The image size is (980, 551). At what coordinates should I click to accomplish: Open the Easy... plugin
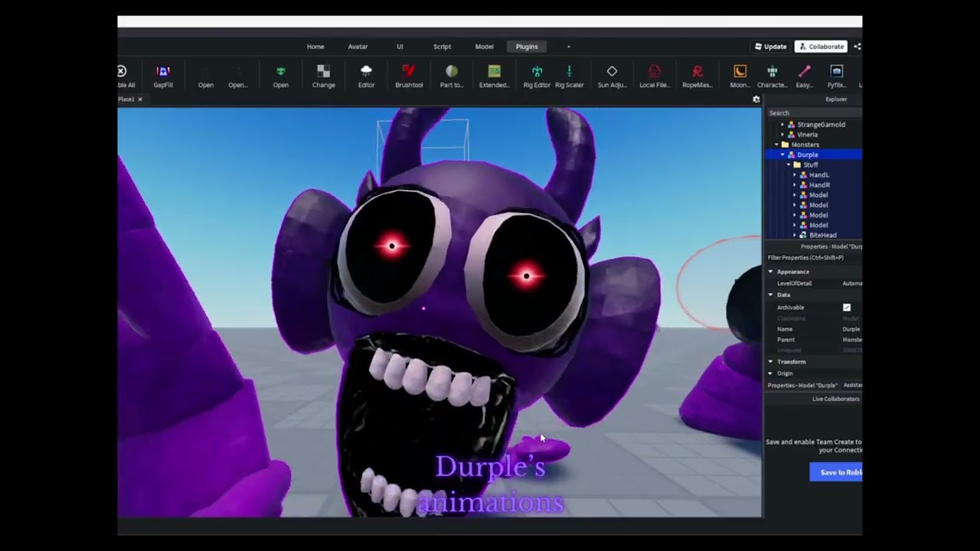point(804,77)
